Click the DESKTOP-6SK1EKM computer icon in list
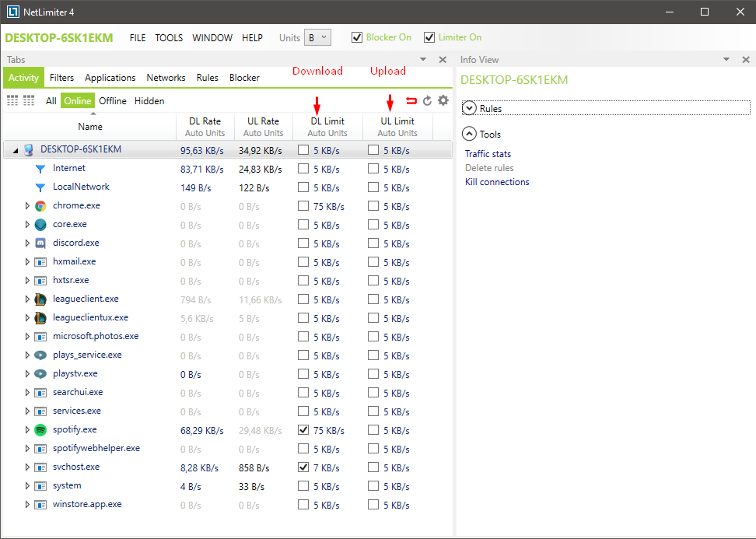 (29, 150)
